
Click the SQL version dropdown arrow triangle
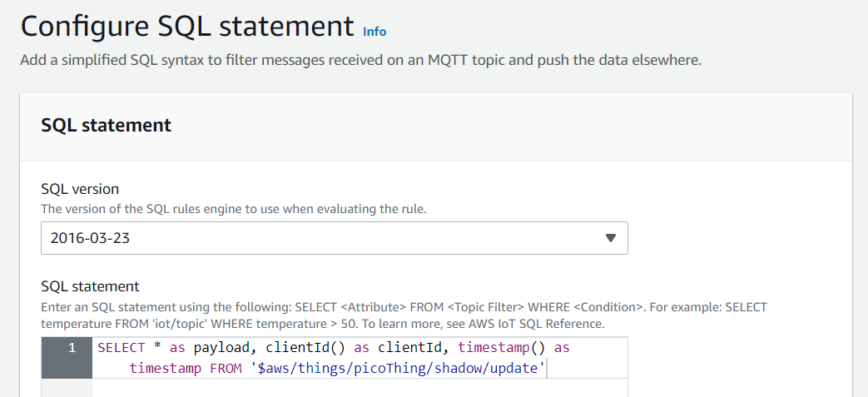pyautogui.click(x=610, y=238)
